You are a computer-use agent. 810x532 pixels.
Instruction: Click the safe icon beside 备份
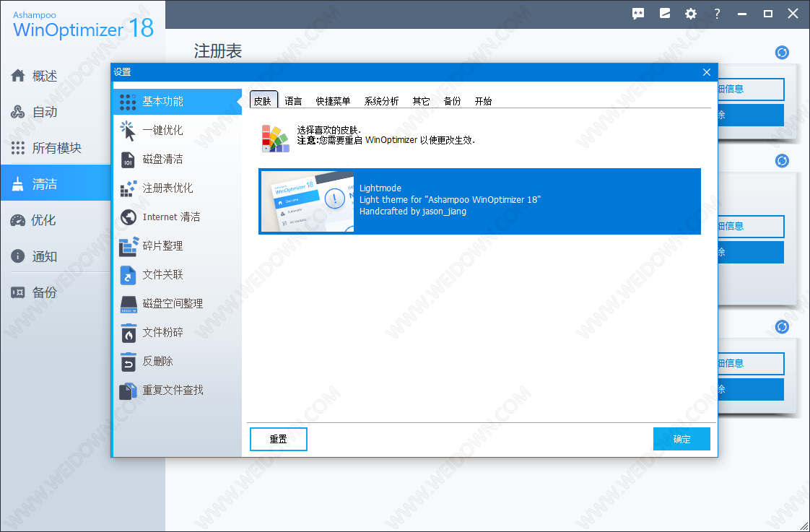tap(18, 292)
